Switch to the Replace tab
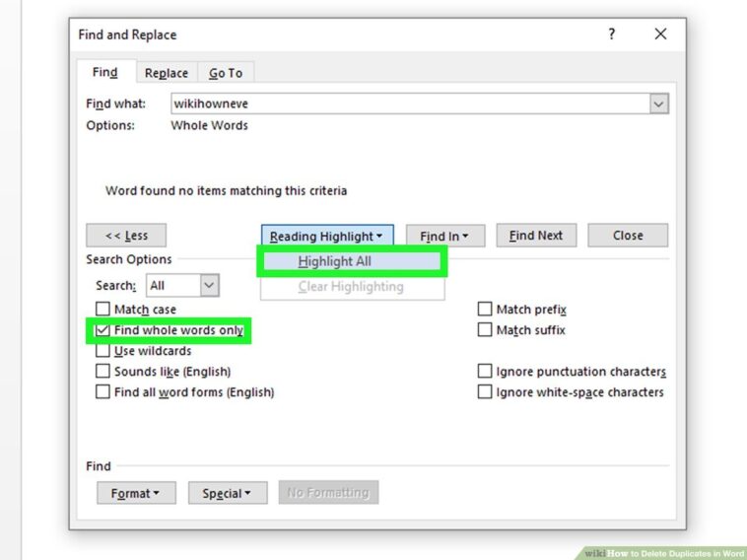Image resolution: width=747 pixels, height=560 pixels. 166,73
